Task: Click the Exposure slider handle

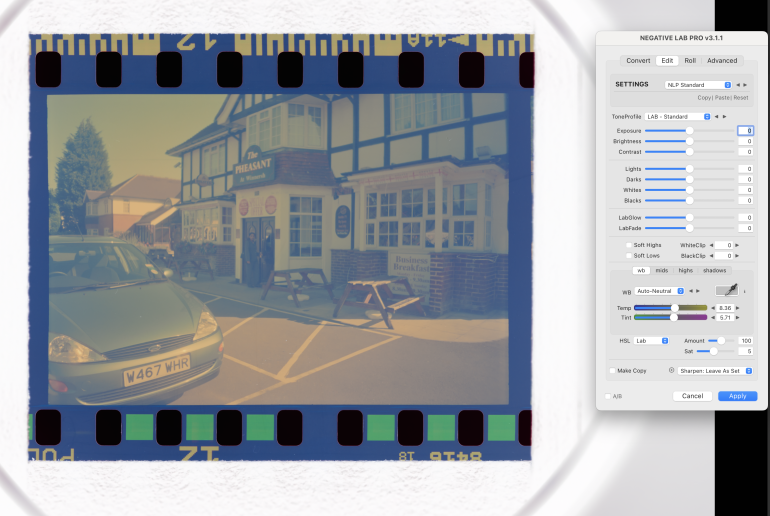Action: pyautogui.click(x=689, y=131)
